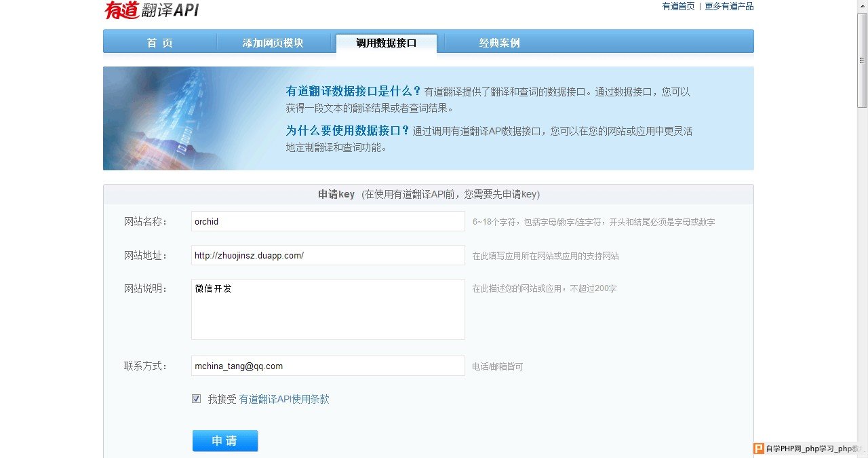The height and width of the screenshot is (458, 868).
Task: Click the 网站地址 label
Action: point(145,255)
